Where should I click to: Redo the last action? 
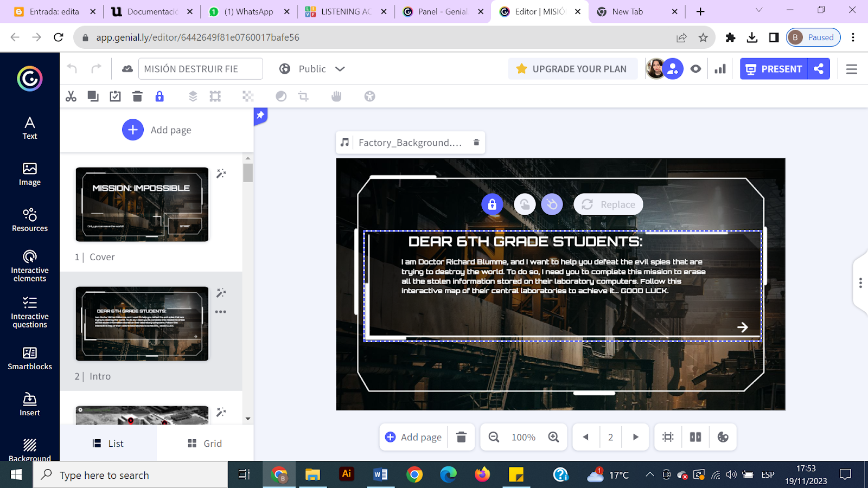point(96,68)
